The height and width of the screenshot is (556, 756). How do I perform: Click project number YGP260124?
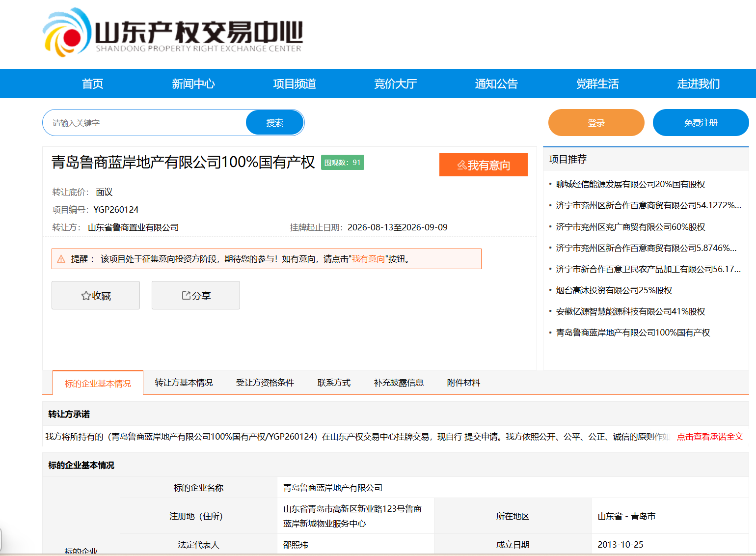pyautogui.click(x=116, y=210)
